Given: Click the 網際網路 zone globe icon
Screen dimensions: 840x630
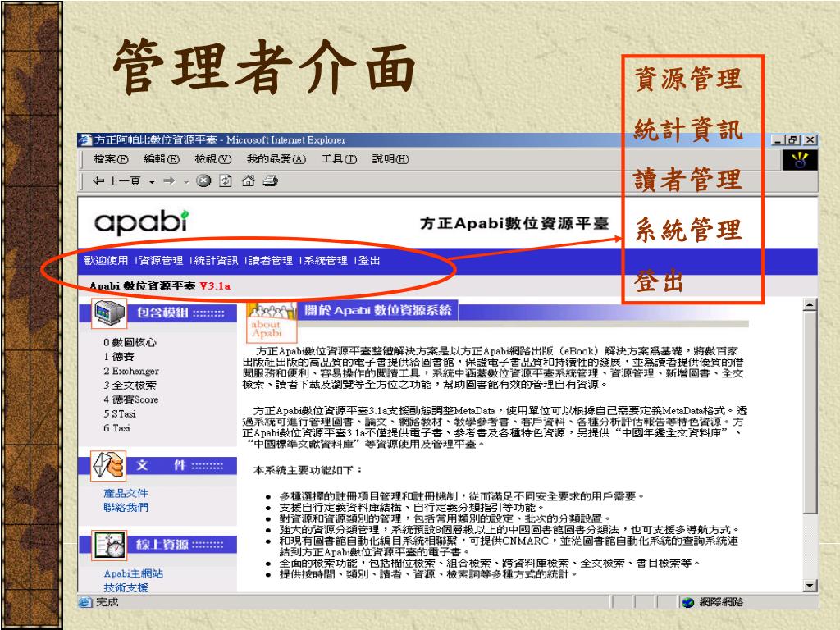Looking at the screenshot, I should click(688, 602).
